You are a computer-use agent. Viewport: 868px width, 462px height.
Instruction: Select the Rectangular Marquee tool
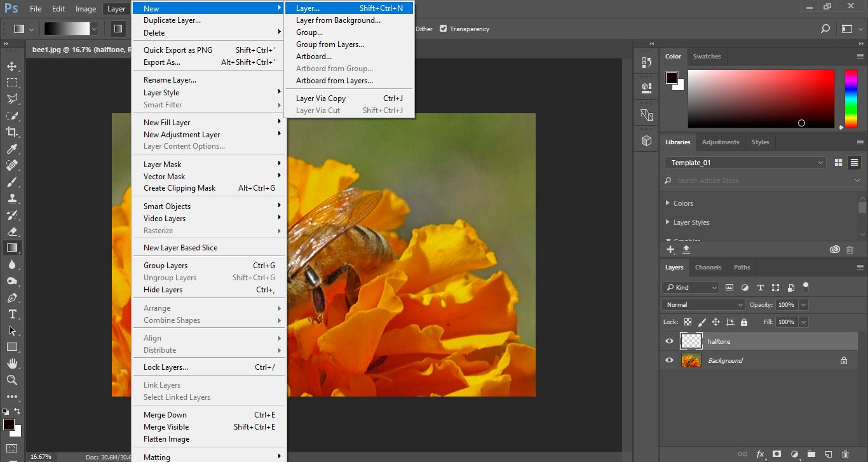pos(12,83)
